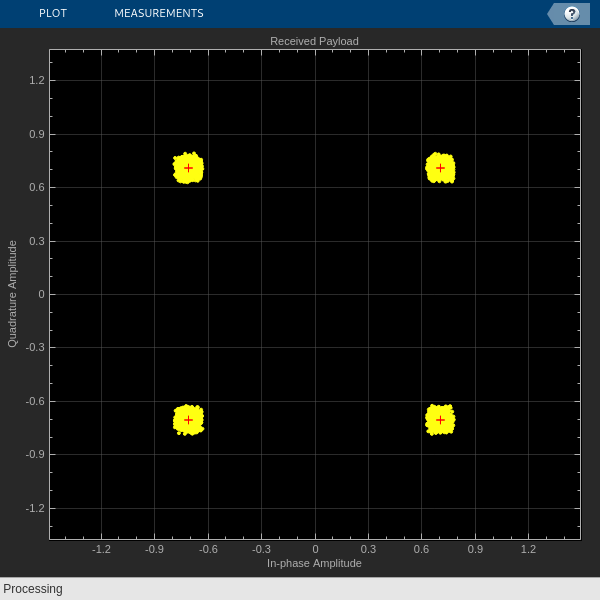
Task: Click the 'In-phase Amplitude' axis label
Action: click(314, 563)
